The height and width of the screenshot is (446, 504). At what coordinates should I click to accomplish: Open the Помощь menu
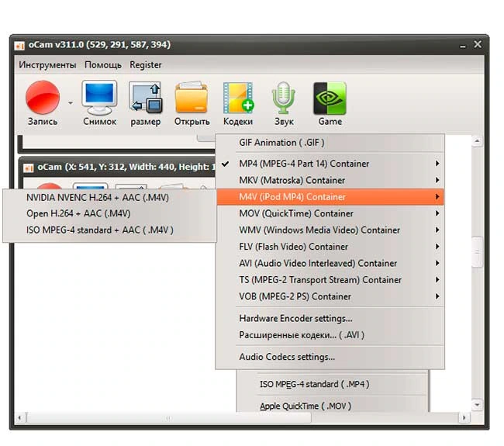[x=103, y=65]
